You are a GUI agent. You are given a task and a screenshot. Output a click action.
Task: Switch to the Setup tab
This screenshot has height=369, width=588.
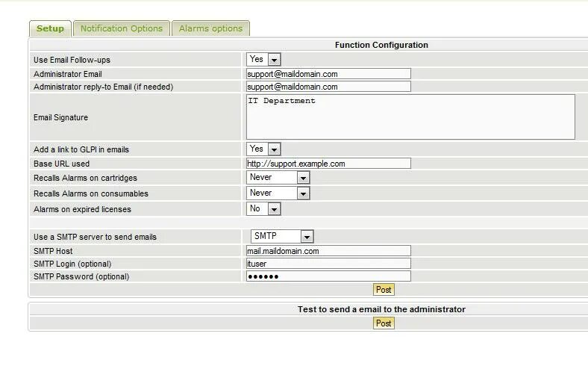(50, 28)
